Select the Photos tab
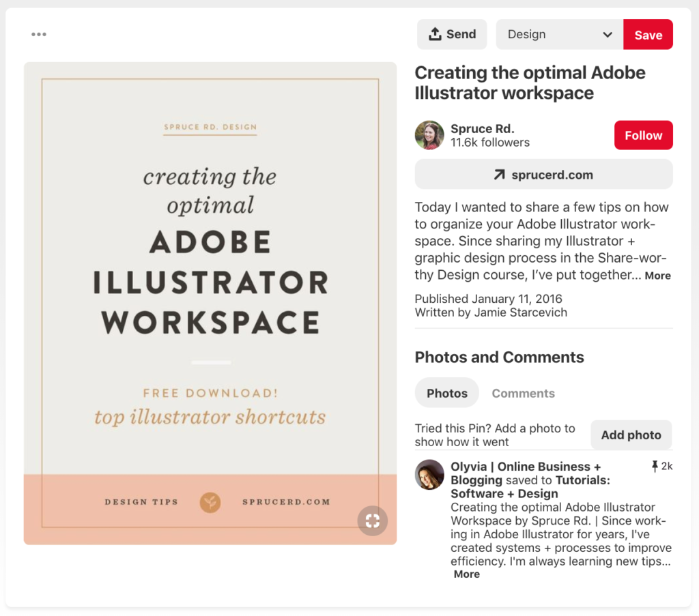Image resolution: width=699 pixels, height=616 pixels. 446,393
